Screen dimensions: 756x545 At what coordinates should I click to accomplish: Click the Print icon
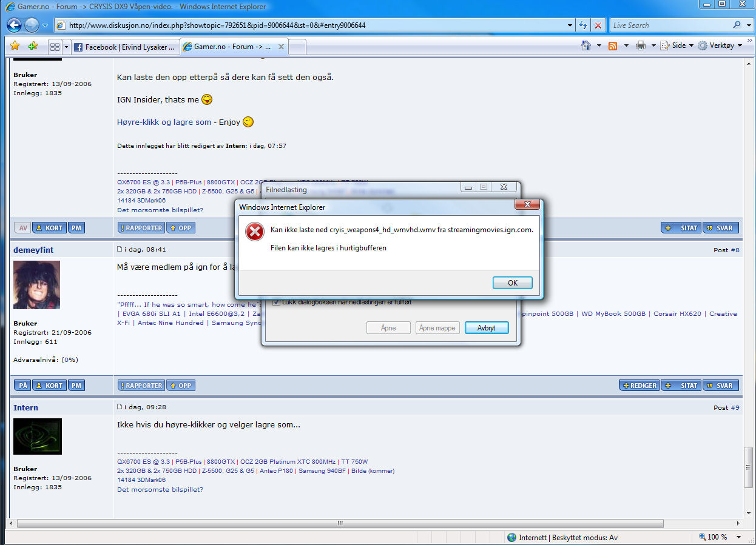pyautogui.click(x=641, y=45)
